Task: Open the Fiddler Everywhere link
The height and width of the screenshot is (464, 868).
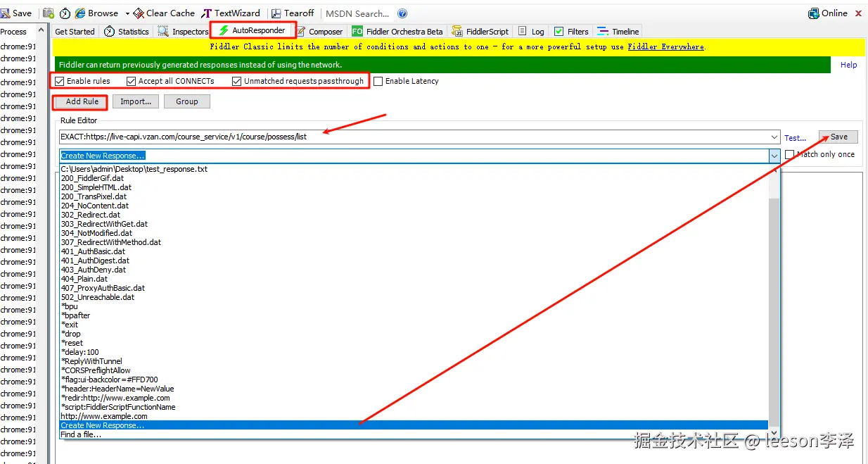Action: [x=665, y=46]
